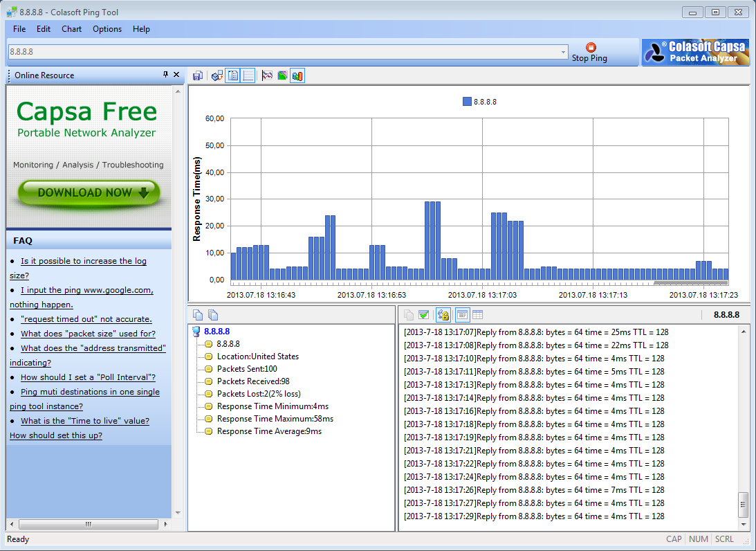Click the DOWNLOAD NOW button
Image resolution: width=756 pixels, height=551 pixels.
pyautogui.click(x=89, y=193)
